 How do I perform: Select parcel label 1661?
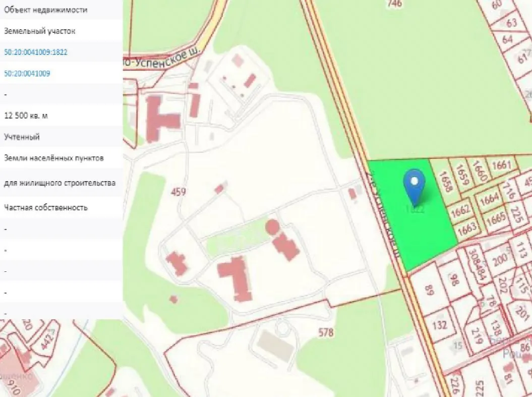pos(501,165)
